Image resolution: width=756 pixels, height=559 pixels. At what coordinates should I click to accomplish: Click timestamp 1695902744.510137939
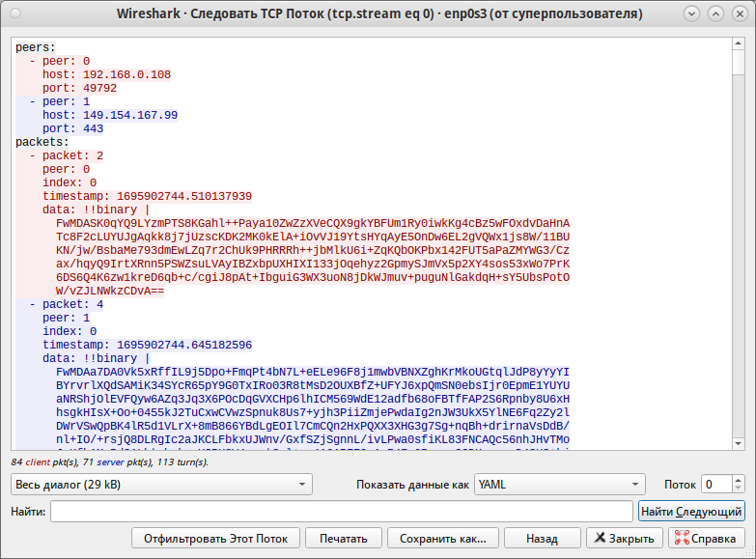pyautogui.click(x=184, y=196)
